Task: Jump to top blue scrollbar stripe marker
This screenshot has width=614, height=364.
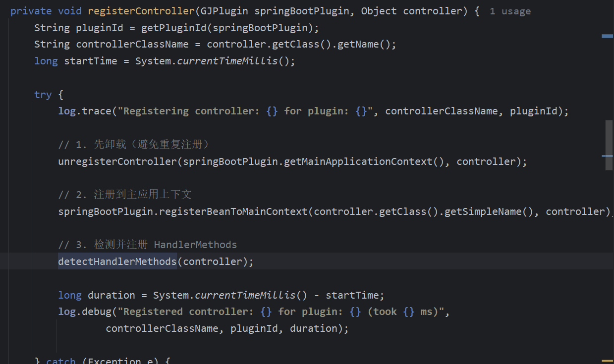Action: coord(608,36)
